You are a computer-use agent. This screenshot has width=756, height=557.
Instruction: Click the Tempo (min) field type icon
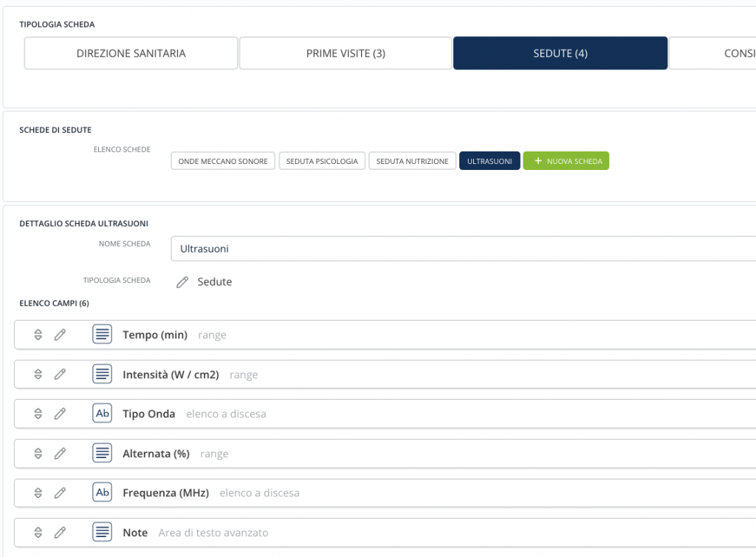tap(102, 334)
